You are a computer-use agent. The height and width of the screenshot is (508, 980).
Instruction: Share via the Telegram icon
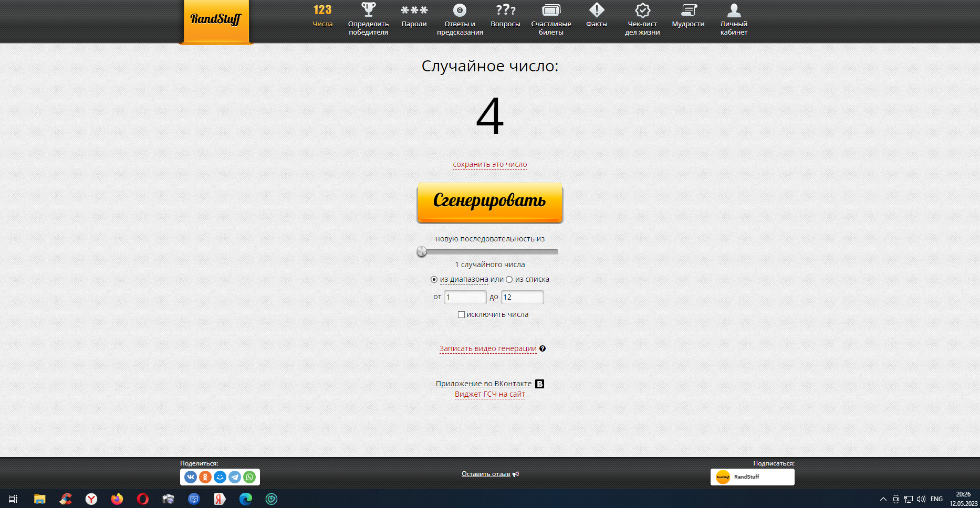[235, 477]
